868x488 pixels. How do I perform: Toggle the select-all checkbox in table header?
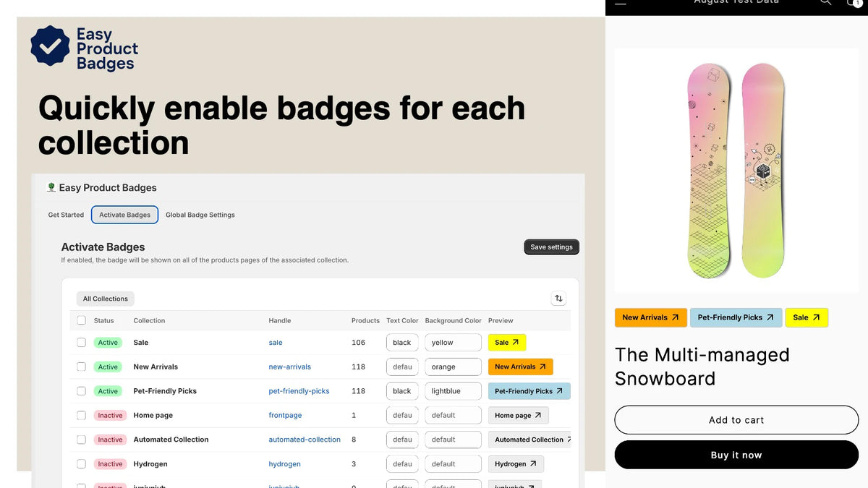click(81, 320)
